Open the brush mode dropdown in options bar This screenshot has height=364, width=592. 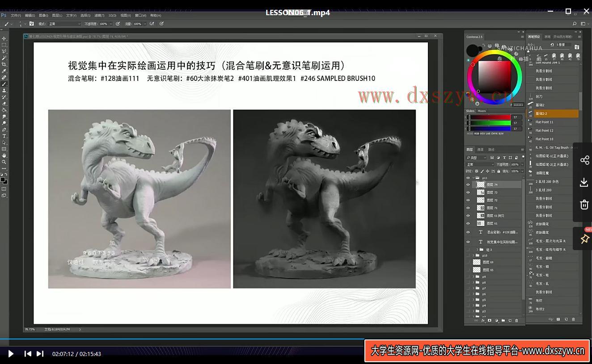(64, 24)
